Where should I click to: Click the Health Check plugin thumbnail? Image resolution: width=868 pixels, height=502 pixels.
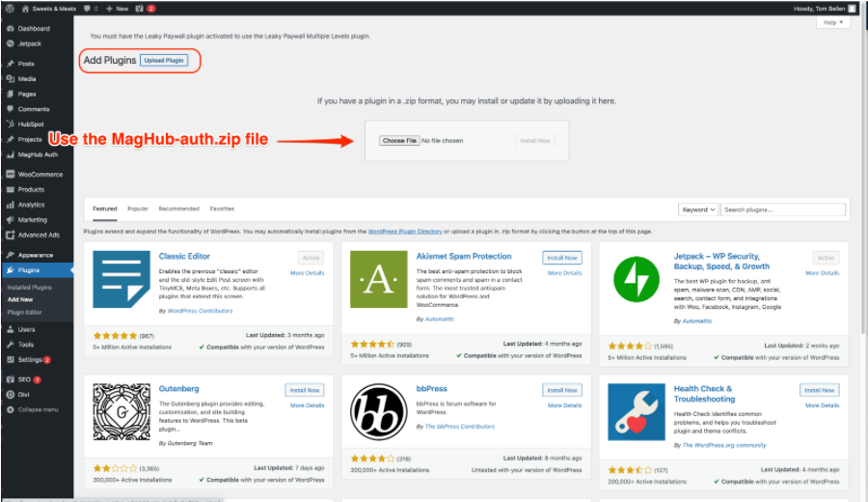(637, 411)
